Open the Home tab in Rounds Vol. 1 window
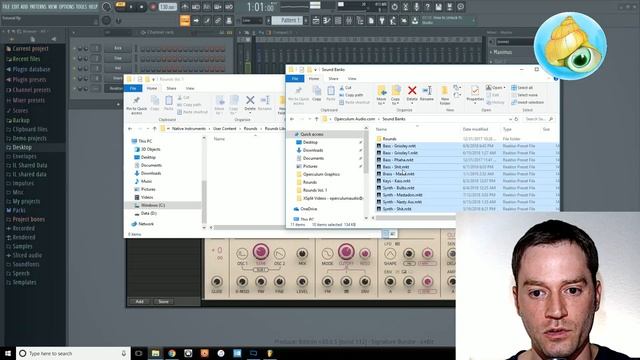This screenshot has width=640, height=360. 151,89
